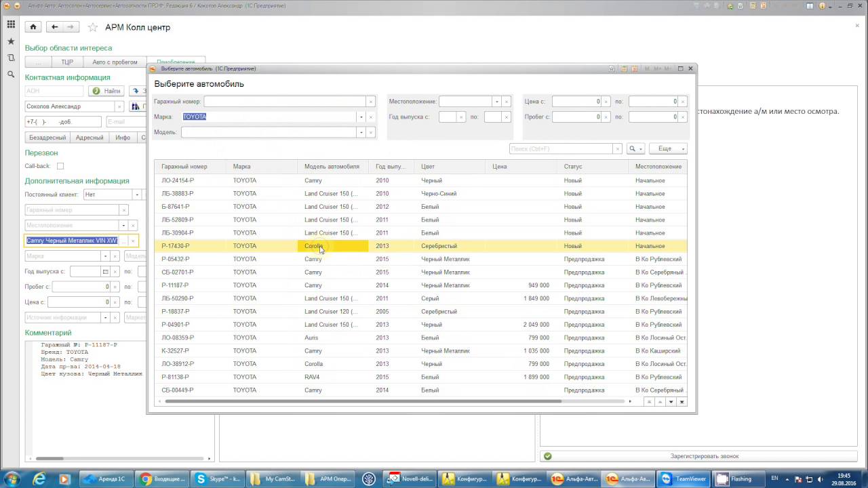Screen dimensions: 868x488
Task: Open Skype from the taskbar
Action: click(x=217, y=479)
